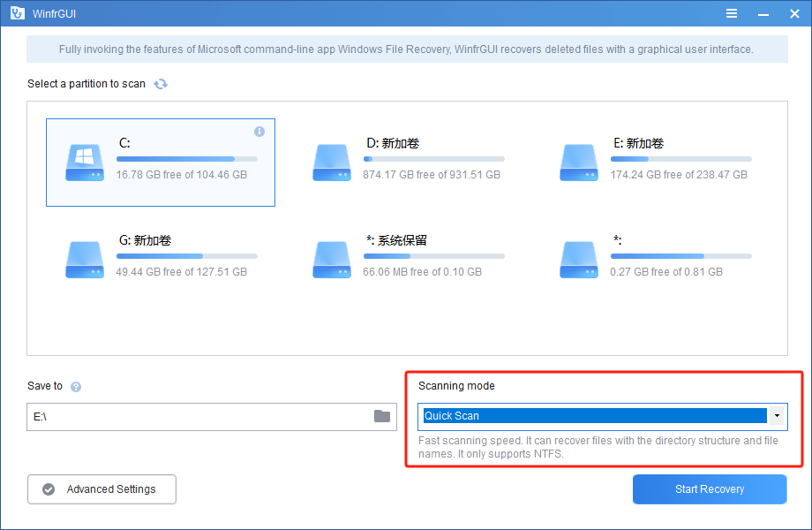Click "16.78 GB free of 104.46 GB"

181,175
